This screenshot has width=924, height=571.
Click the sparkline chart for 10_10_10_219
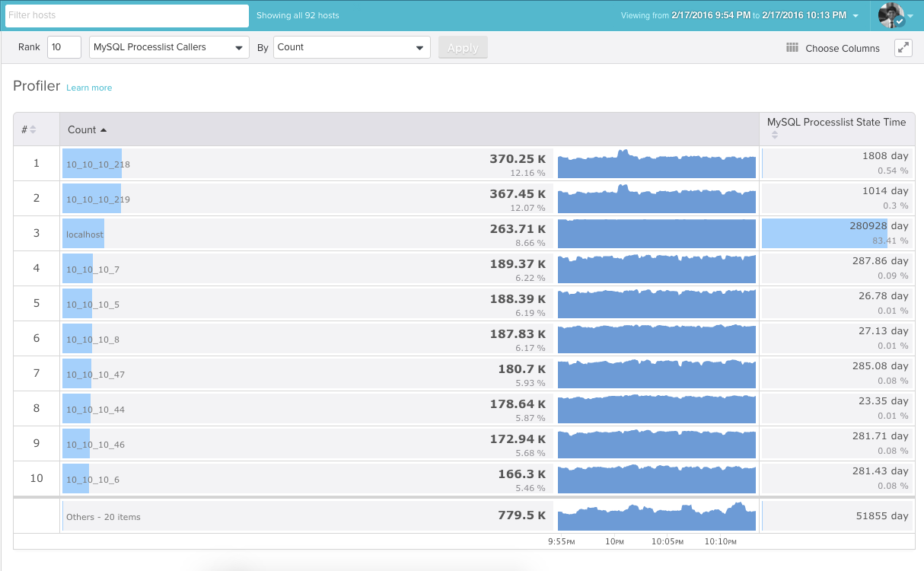[656, 199]
